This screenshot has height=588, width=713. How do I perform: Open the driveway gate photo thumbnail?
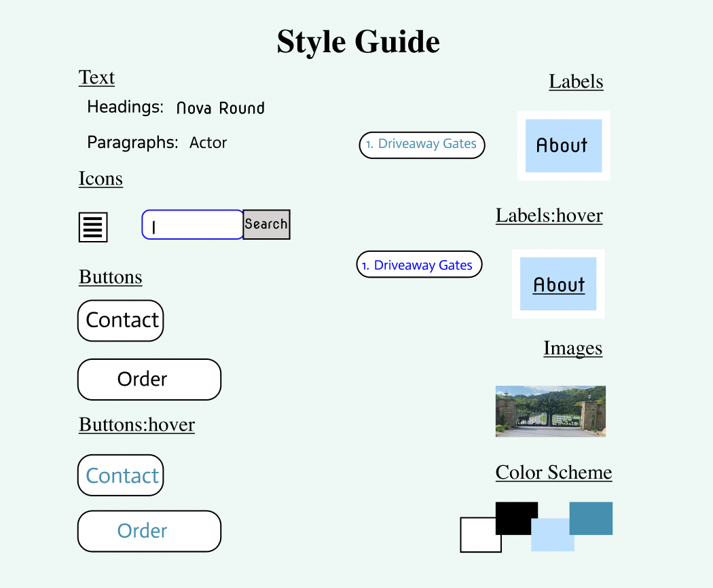point(550,411)
